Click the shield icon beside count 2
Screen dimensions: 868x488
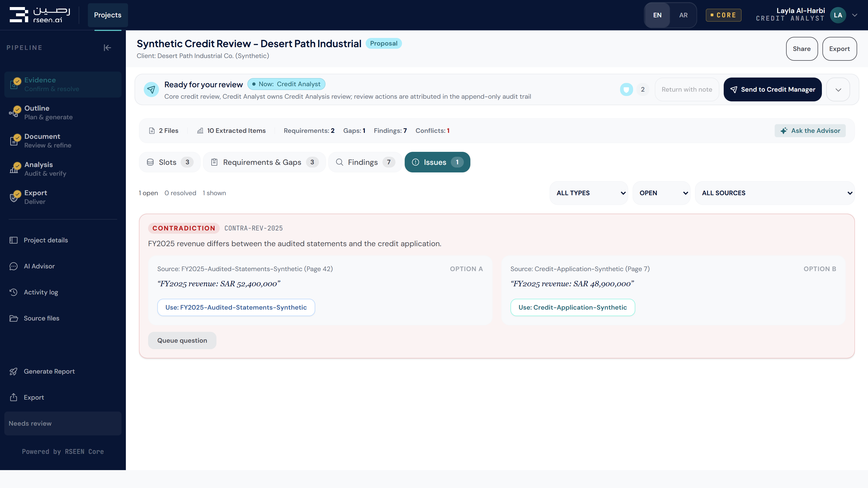pos(626,89)
